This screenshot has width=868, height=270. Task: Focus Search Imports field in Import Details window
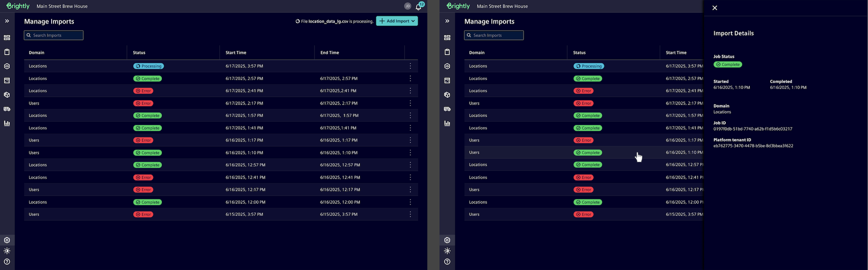click(x=494, y=35)
